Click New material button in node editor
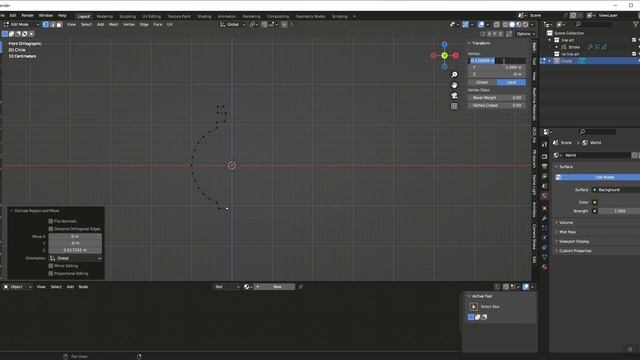The width and height of the screenshot is (640, 360). point(274,287)
